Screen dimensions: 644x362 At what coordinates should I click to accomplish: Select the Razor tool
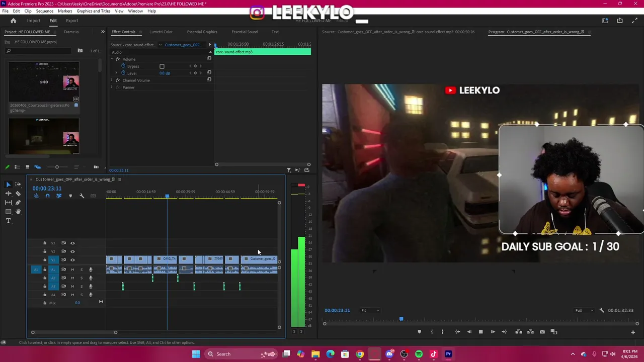[x=18, y=194]
